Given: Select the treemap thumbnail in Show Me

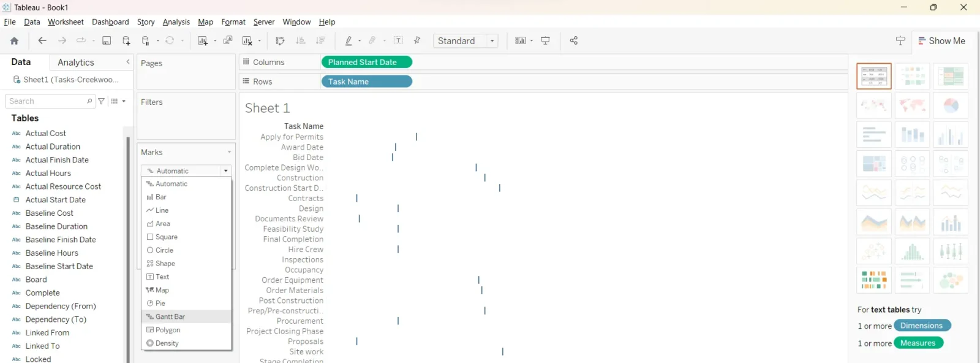Looking at the screenshot, I should pos(874,164).
